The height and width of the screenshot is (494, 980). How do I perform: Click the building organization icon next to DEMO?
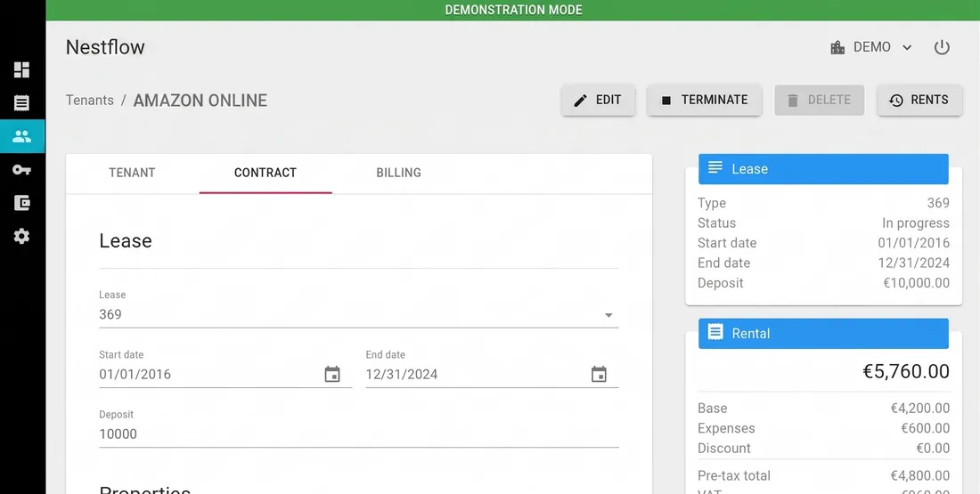click(x=837, y=47)
